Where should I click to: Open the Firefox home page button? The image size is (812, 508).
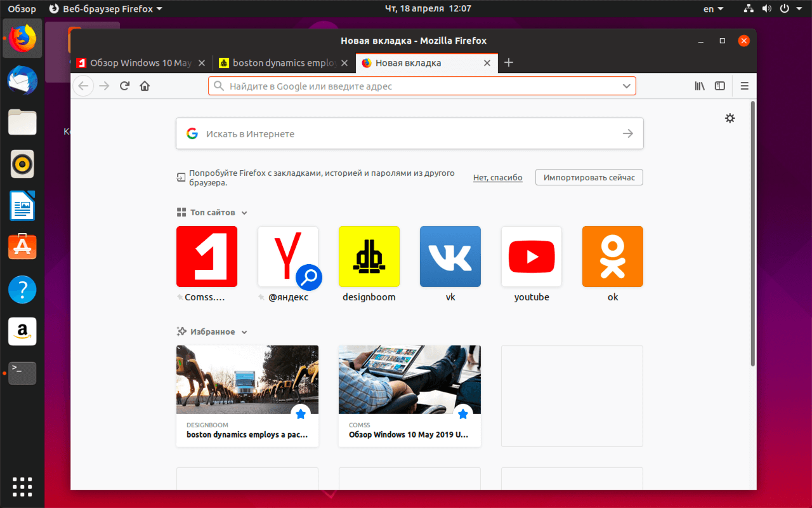click(x=145, y=86)
